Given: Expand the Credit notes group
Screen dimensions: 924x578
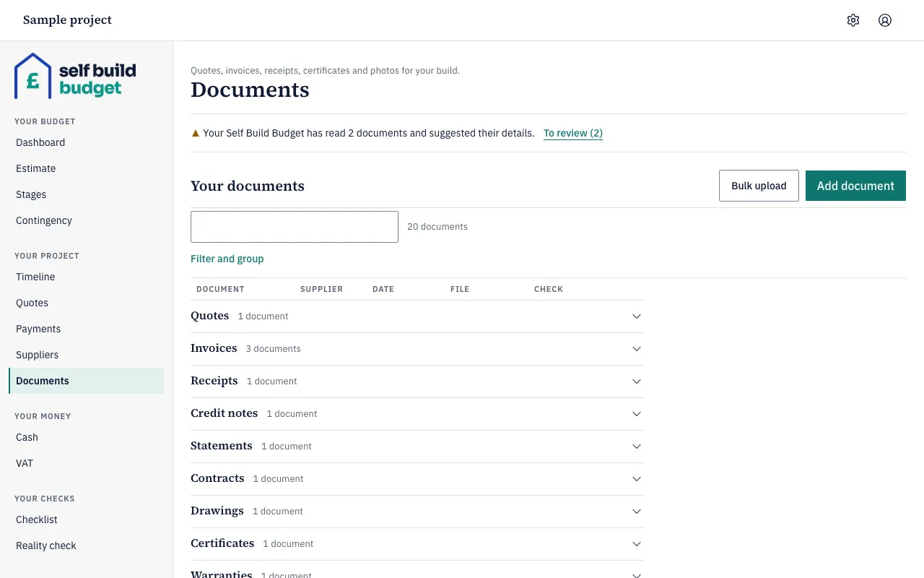Looking at the screenshot, I should point(417,414).
